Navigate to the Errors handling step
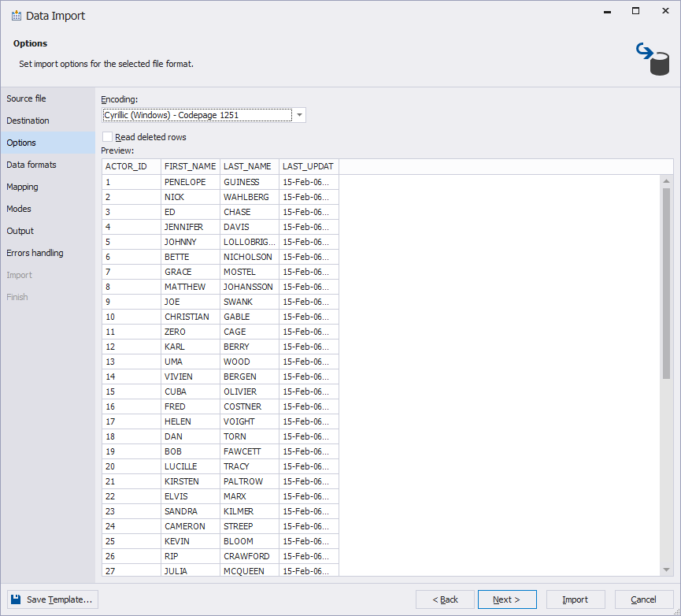Viewport: 681px width, 616px height. pyautogui.click(x=35, y=253)
